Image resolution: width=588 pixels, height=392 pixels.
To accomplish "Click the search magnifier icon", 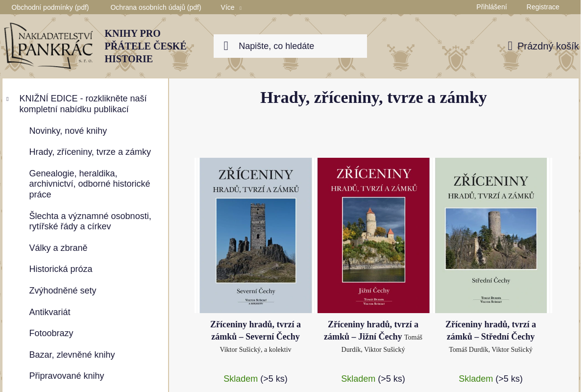I will point(226,46).
